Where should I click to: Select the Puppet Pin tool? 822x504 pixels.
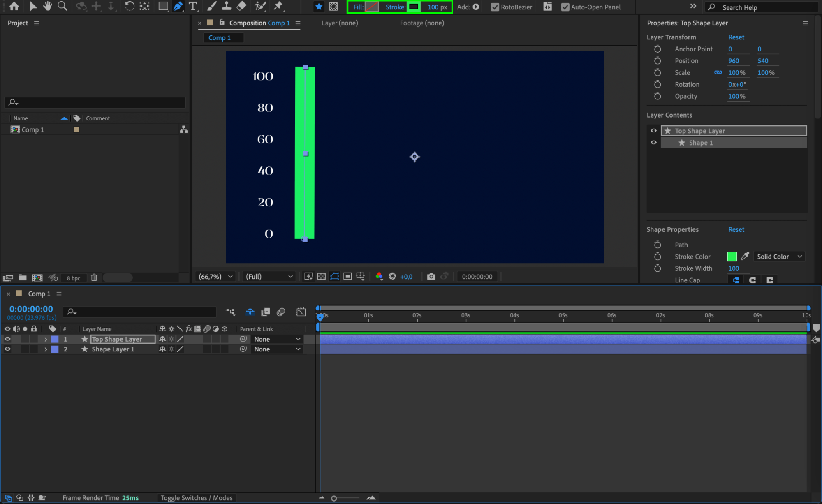278,6
